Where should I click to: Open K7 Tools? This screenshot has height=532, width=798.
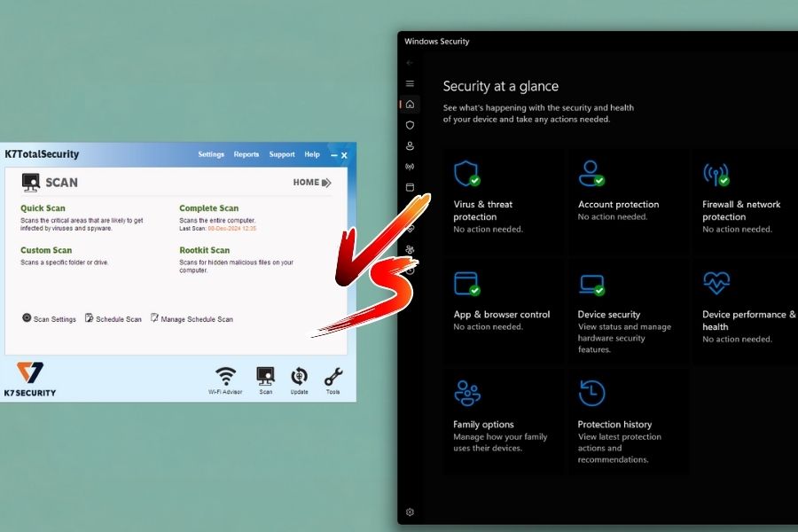pos(332,376)
